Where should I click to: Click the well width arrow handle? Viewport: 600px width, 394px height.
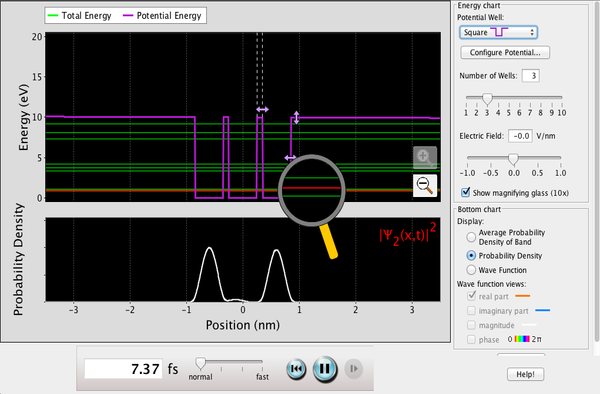290,157
